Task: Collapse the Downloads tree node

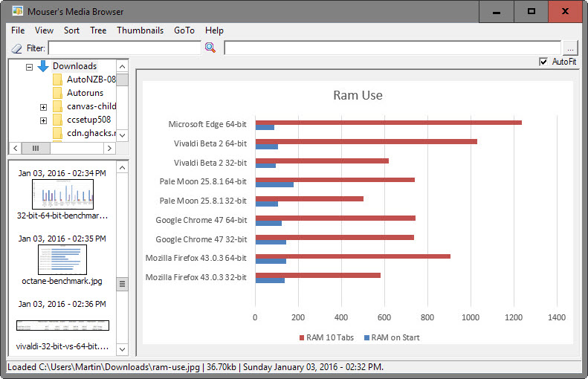Action: [x=29, y=67]
